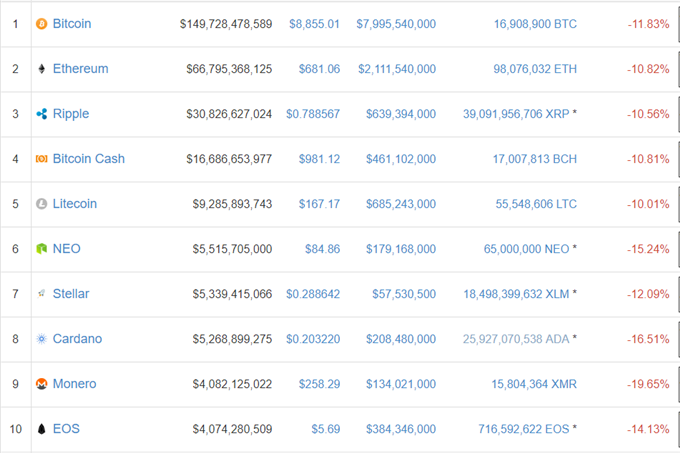Open the Ripple coin page link
The height and width of the screenshot is (453, 680).
pyautogui.click(x=71, y=114)
